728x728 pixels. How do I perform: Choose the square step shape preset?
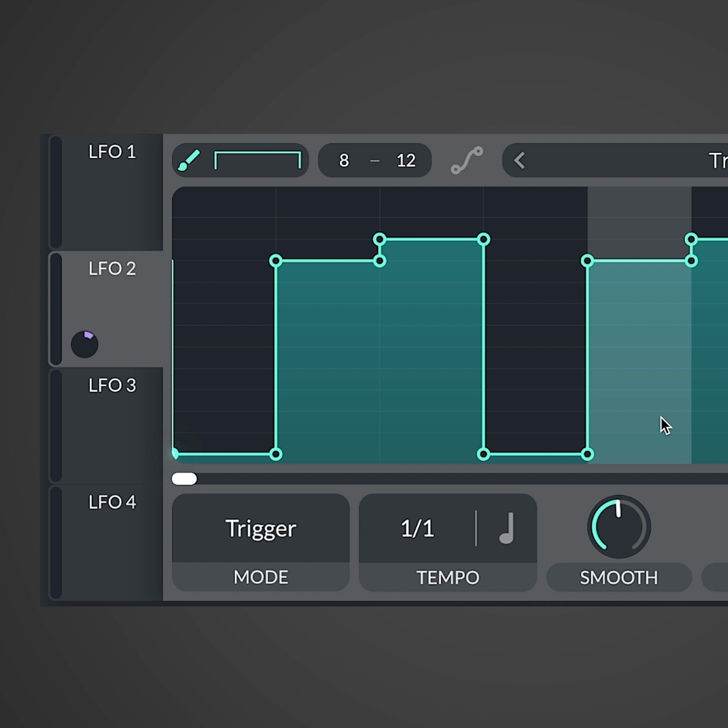coord(257,160)
